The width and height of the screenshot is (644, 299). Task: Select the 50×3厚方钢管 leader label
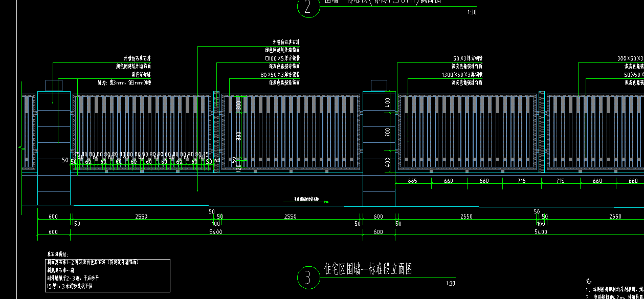(468, 58)
